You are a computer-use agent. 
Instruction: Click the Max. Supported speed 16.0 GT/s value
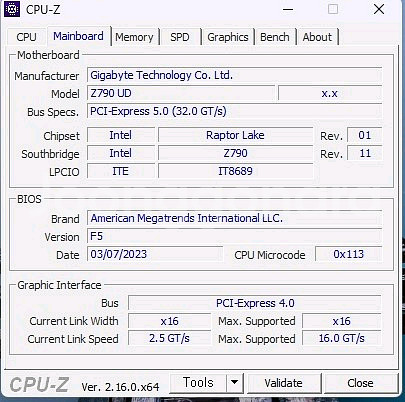pos(342,339)
